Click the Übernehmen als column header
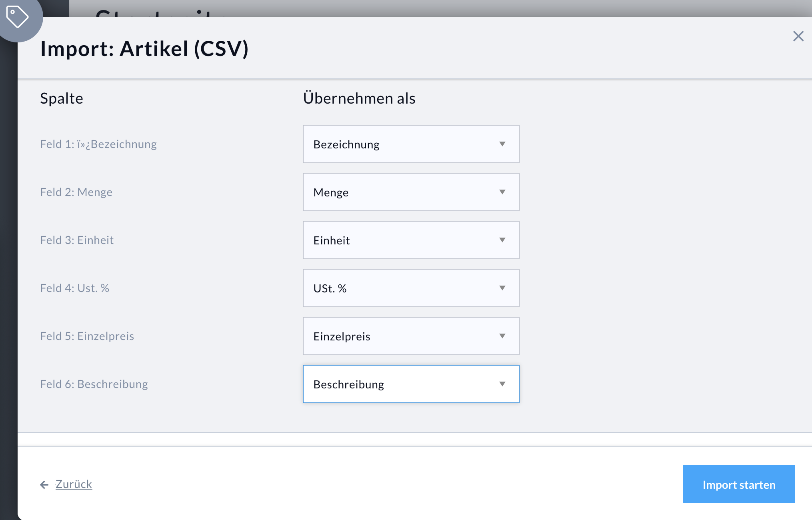Image resolution: width=812 pixels, height=520 pixels. click(359, 98)
